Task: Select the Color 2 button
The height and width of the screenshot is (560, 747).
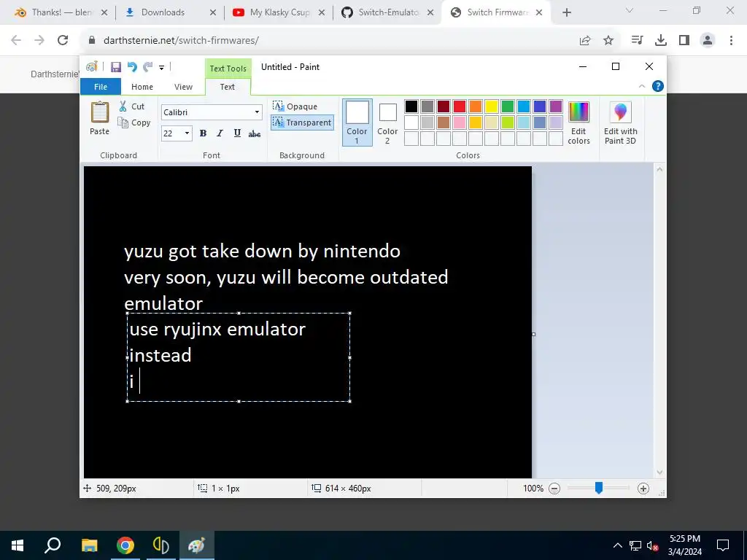Action: 387,122
